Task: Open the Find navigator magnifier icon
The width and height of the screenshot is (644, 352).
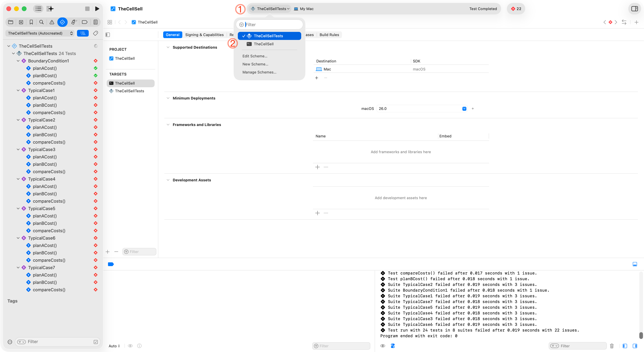Action: pyautogui.click(x=41, y=22)
